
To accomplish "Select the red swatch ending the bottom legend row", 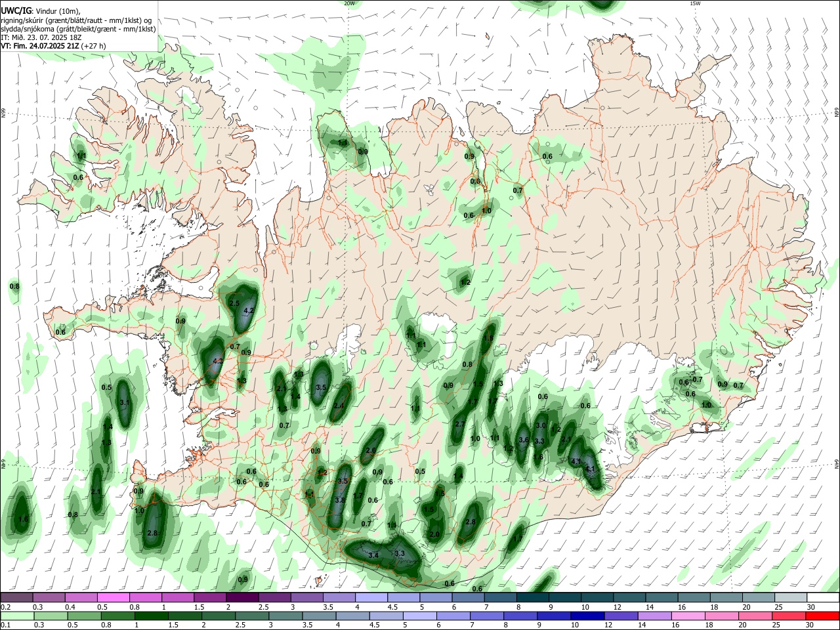I will pyautogui.click(x=823, y=616).
